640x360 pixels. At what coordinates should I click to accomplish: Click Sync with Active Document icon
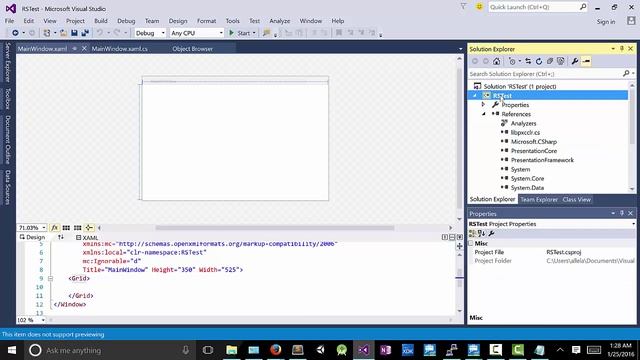click(x=528, y=61)
